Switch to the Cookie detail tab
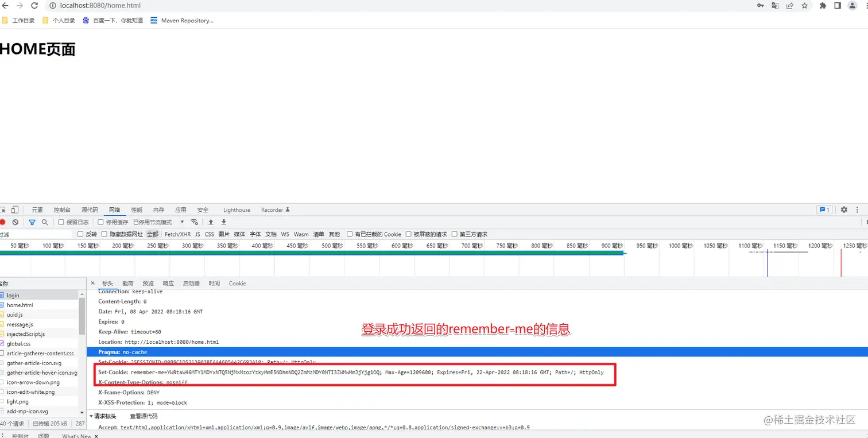Image resolution: width=868 pixels, height=438 pixels. tap(237, 284)
